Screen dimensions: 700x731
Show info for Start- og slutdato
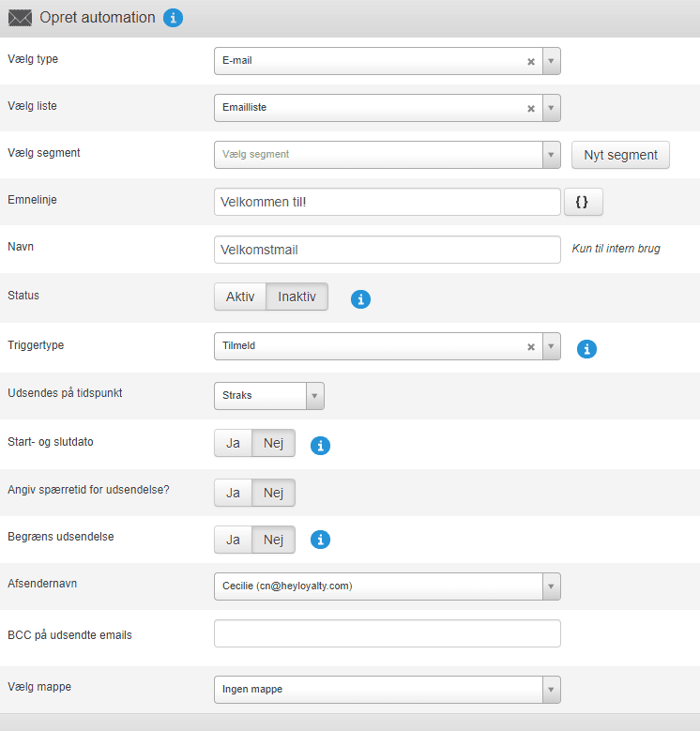(320, 446)
